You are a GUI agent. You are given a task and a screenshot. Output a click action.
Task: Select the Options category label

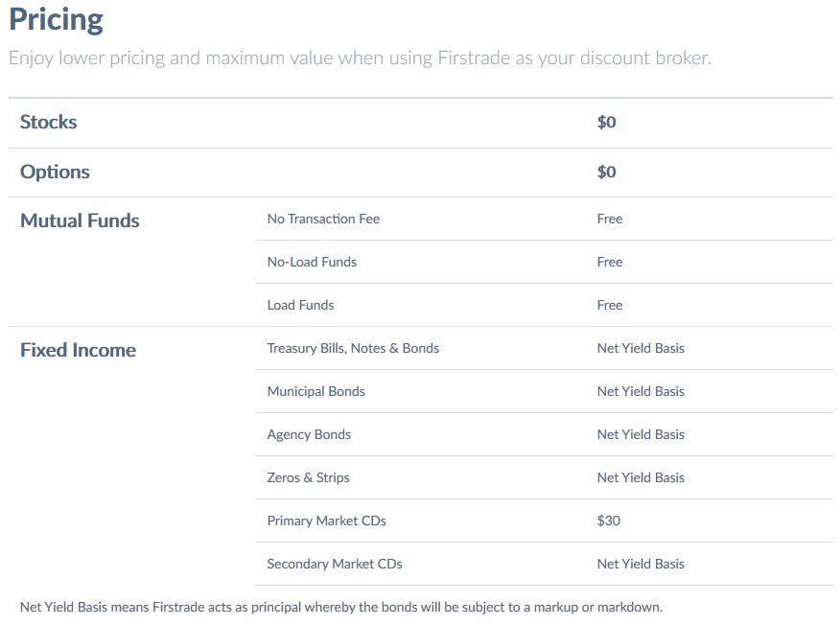pos(55,172)
